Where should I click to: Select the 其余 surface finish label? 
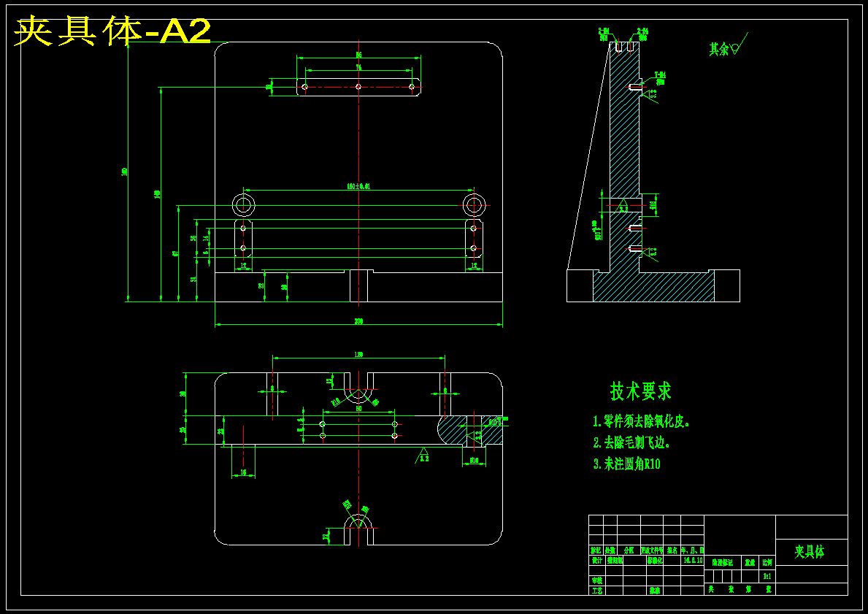720,49
